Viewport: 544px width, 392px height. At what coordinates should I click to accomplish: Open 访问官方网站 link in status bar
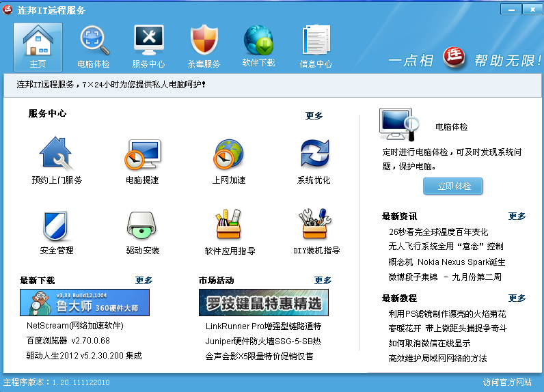507,382
